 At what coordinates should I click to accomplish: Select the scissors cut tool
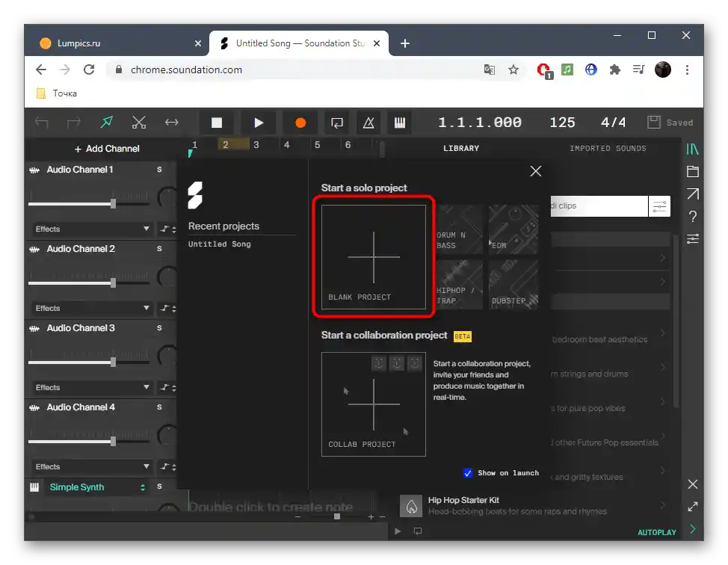click(139, 122)
